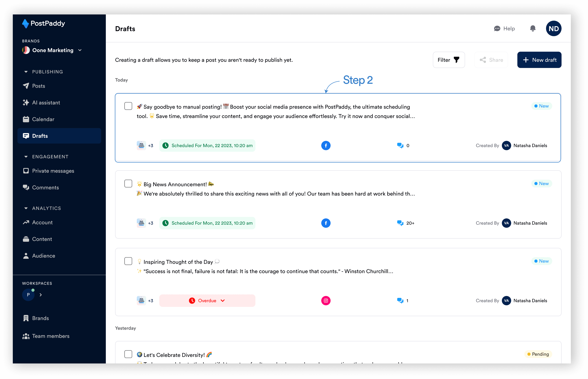Click the ND profile avatar
The height and width of the screenshot is (379, 588).
point(553,28)
